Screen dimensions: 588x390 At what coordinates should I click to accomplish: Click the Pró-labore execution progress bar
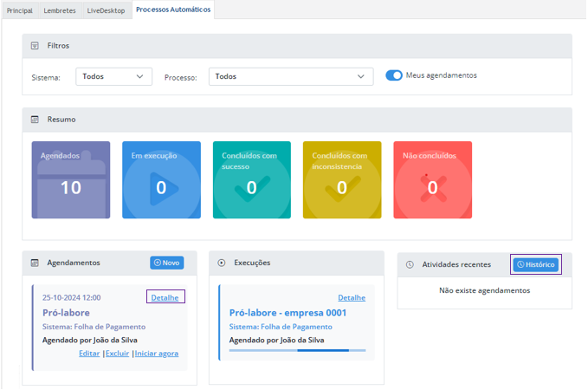point(297,351)
